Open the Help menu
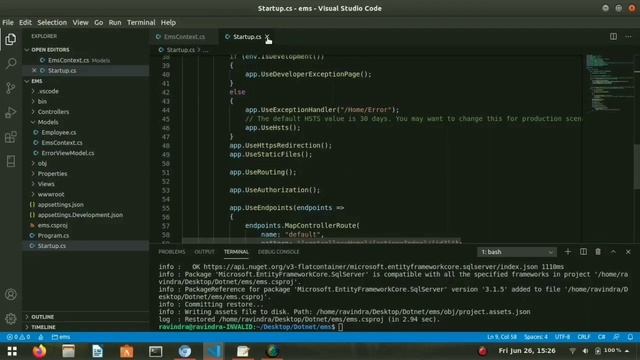This screenshot has height=360, width=640. (x=168, y=22)
